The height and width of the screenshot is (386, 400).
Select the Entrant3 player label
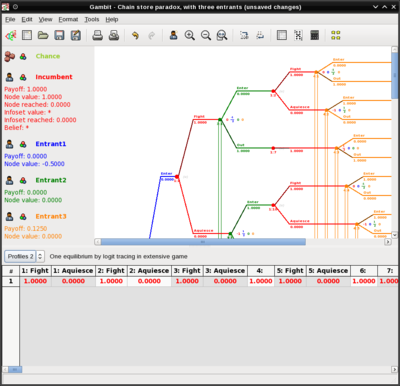pos(51,216)
